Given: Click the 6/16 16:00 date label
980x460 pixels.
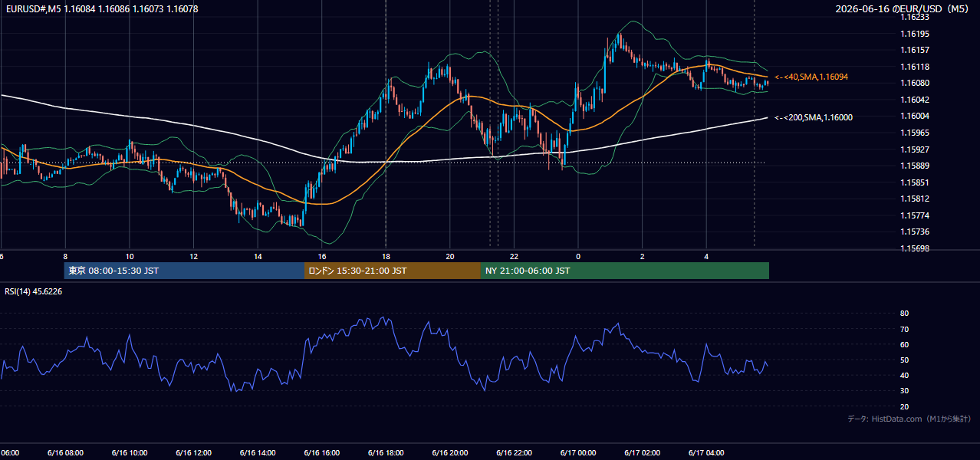Looking at the screenshot, I should (322, 452).
